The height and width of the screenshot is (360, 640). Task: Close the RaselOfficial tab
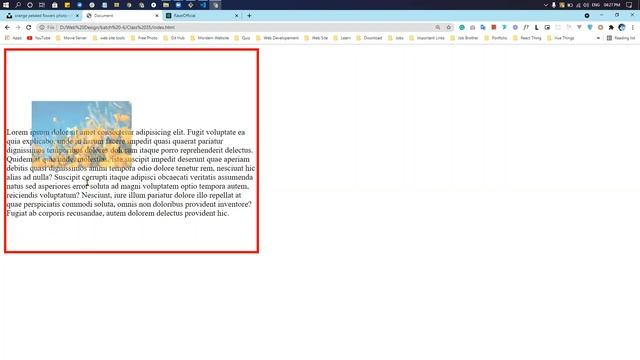[236, 16]
